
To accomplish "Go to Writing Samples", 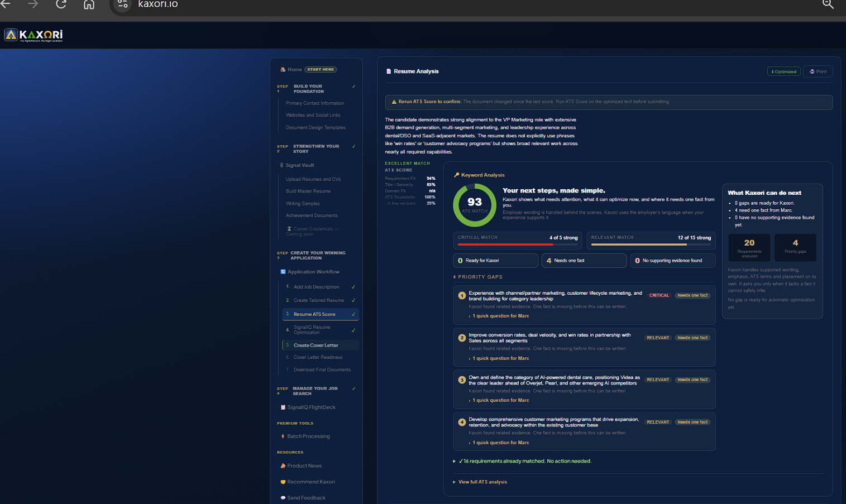I will [x=303, y=204].
